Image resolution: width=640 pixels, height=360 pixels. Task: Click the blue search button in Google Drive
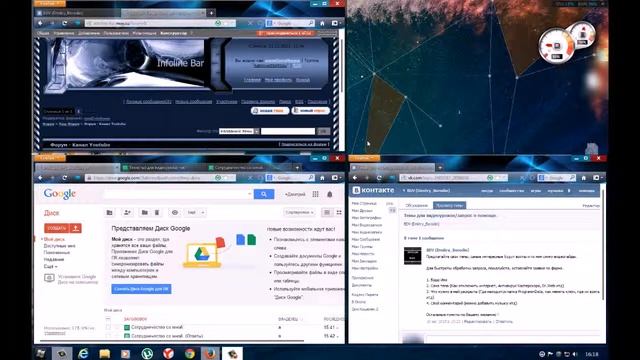click(264, 194)
